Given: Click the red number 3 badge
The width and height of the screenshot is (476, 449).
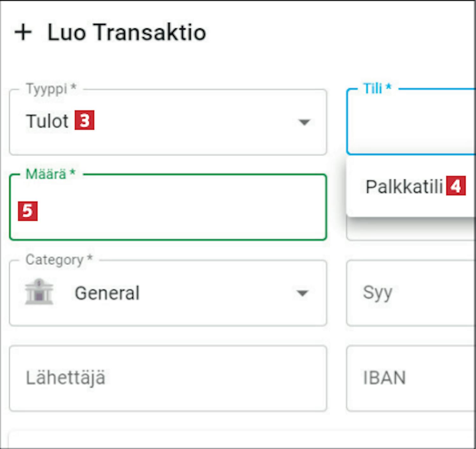Looking at the screenshot, I should tap(84, 120).
